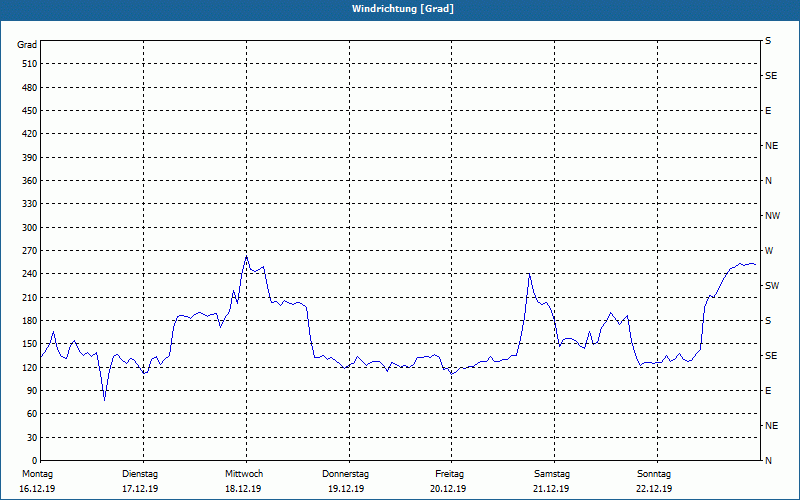Viewport: 800px width, 500px height.
Task: Click the N compass label at 0 baseline
Action: tap(769, 461)
